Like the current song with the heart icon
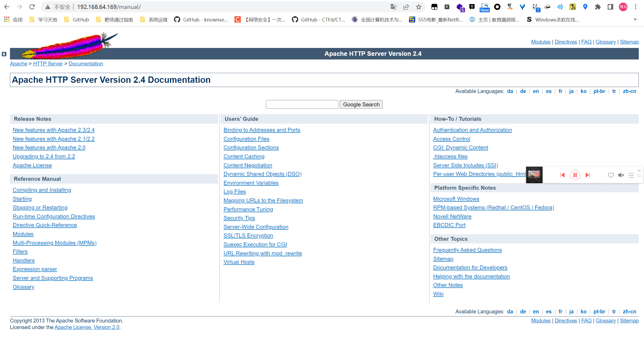Screen dimensions: 644x344 [611, 175]
